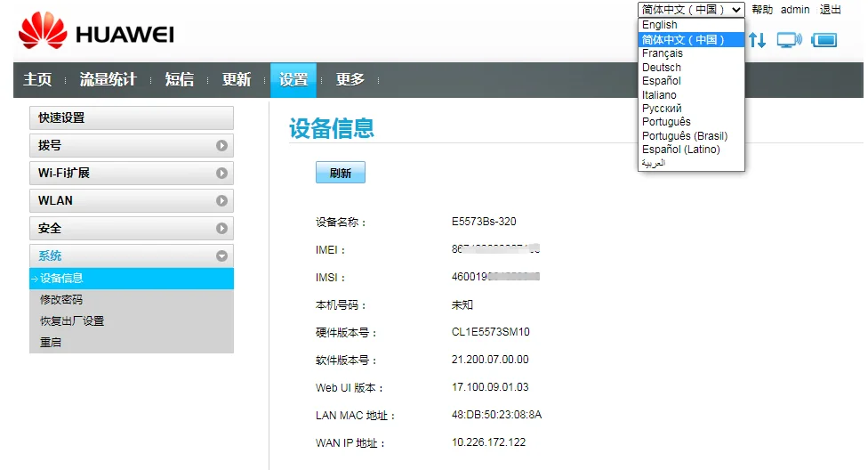This screenshot has width=868, height=470.
Task: Click the admin user link
Action: click(795, 10)
